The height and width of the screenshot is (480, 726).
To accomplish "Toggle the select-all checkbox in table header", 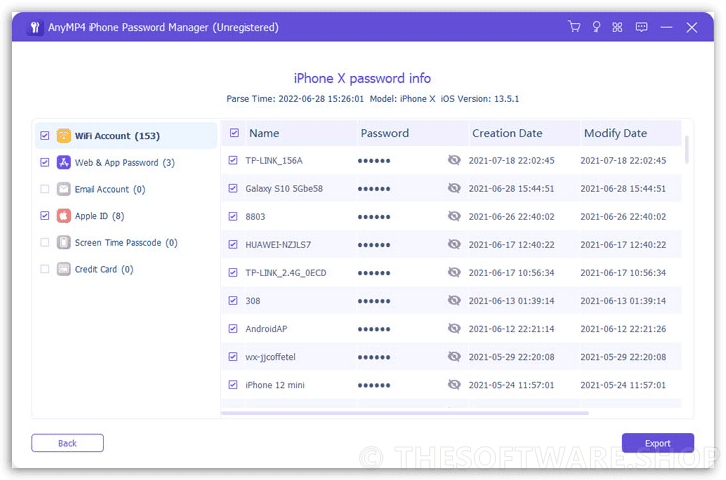I will (234, 133).
